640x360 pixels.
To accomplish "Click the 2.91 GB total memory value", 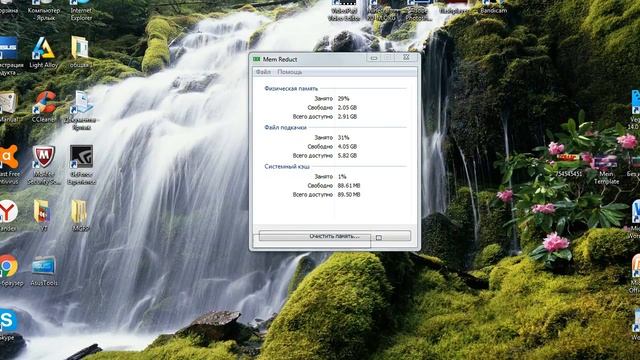I will coord(347,116).
